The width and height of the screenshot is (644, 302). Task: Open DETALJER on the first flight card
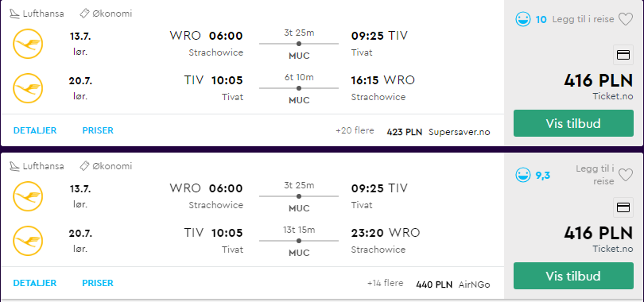click(x=35, y=130)
